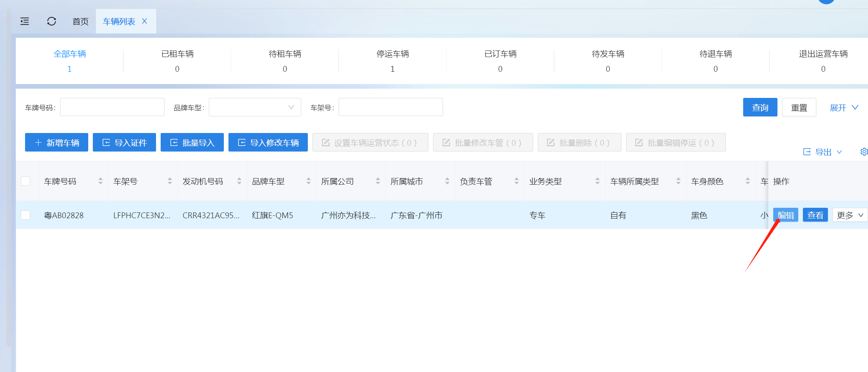Image resolution: width=868 pixels, height=372 pixels.
Task: Sort by 业务类型 column arrows
Action: [598, 181]
